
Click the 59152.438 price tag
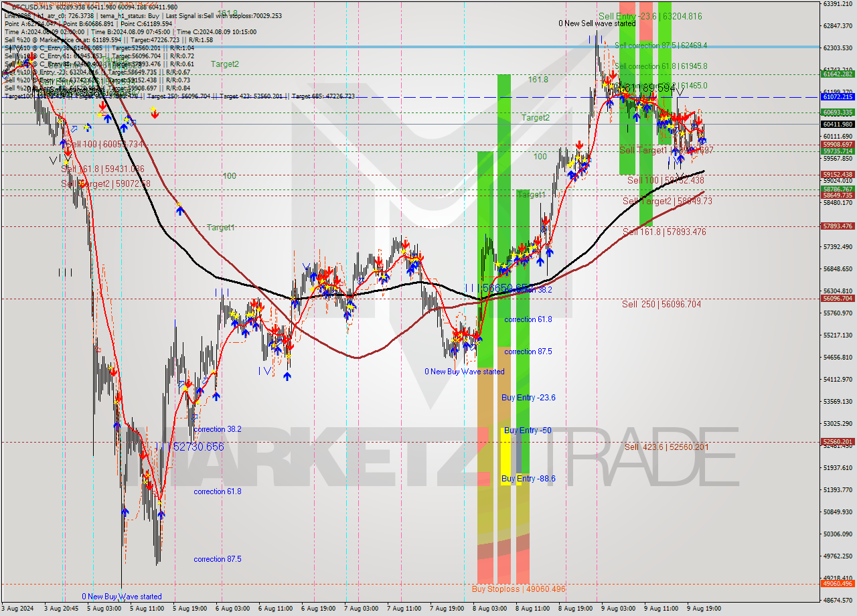point(838,175)
